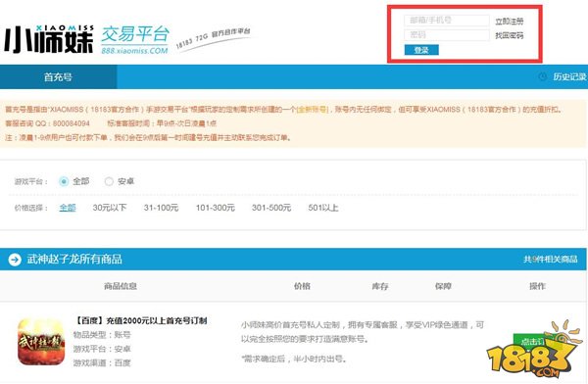Screen dimensions: 588x384
Task: Focus the 密码 password field
Action: [x=447, y=35]
